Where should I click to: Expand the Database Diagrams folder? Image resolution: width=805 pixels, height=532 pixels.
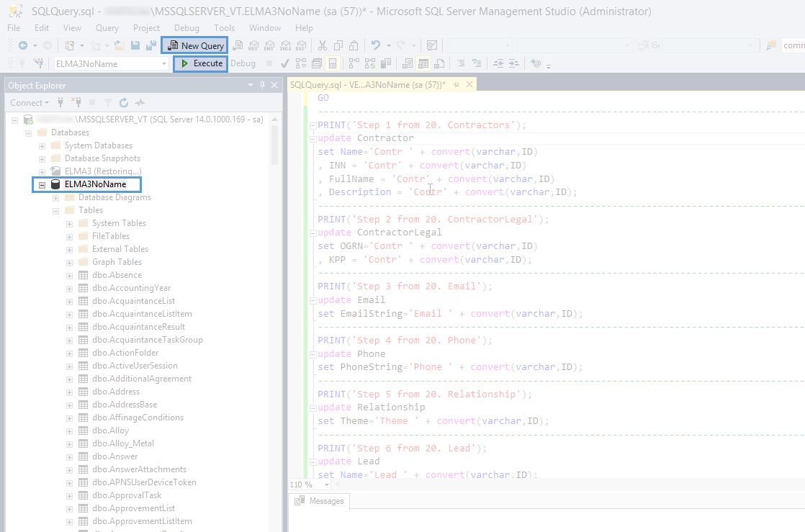pos(56,198)
